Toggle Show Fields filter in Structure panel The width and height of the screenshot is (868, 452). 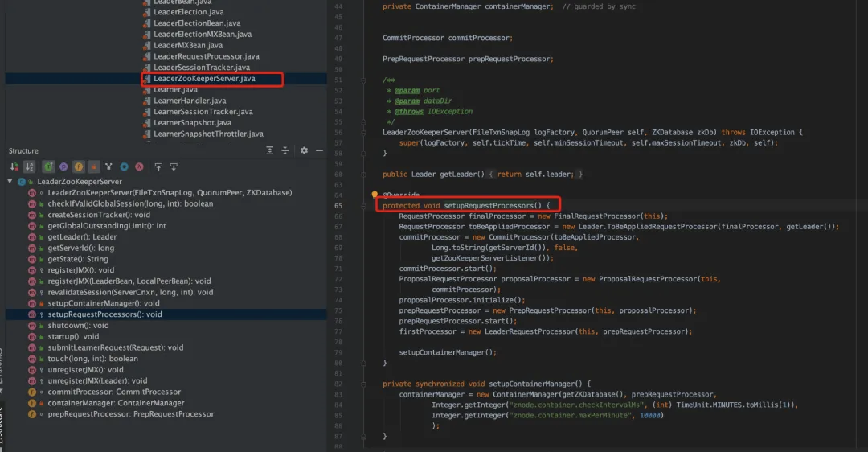pyautogui.click(x=79, y=166)
